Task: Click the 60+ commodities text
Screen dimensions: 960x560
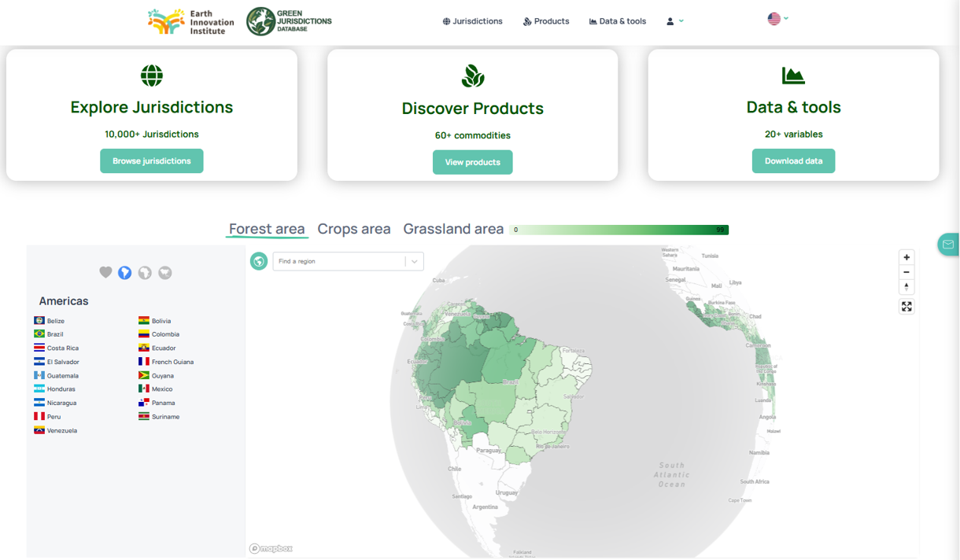Action: click(473, 135)
